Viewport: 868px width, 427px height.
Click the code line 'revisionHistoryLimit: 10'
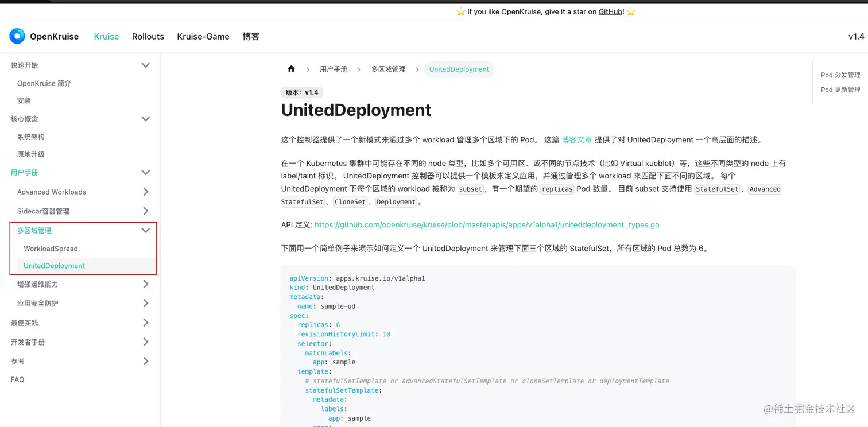pyautogui.click(x=344, y=334)
